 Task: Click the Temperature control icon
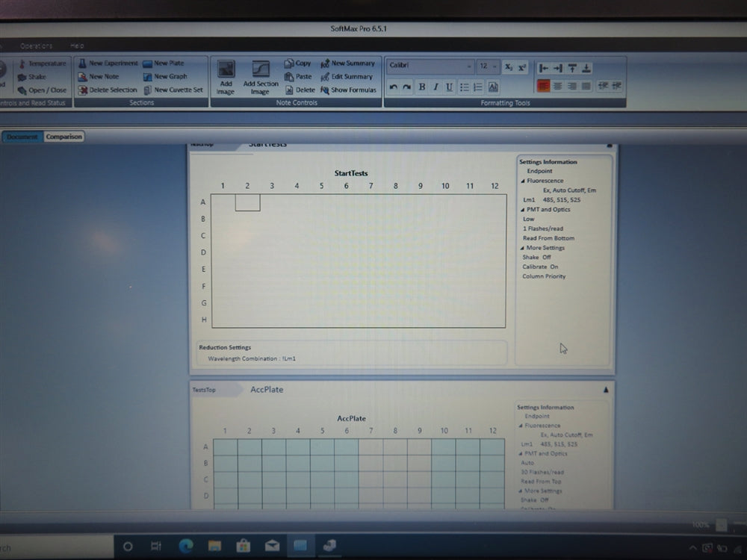(x=22, y=63)
